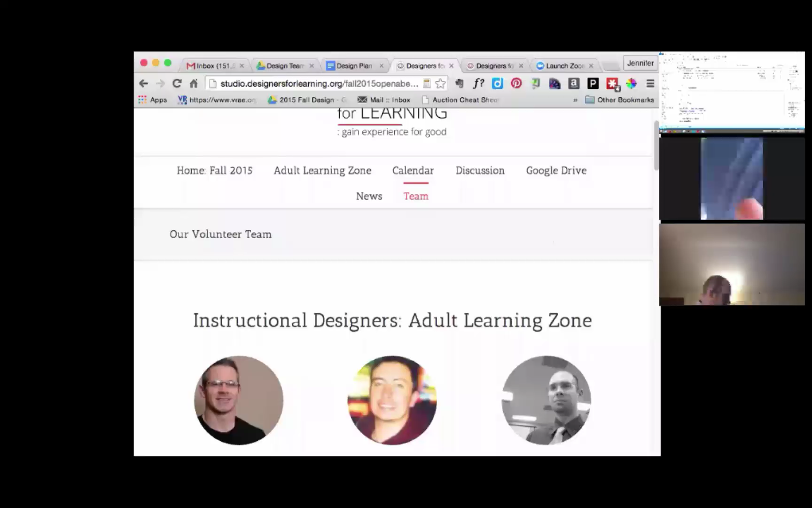Reload the page with the refresh icon
The width and height of the screenshot is (812, 508).
(x=177, y=84)
